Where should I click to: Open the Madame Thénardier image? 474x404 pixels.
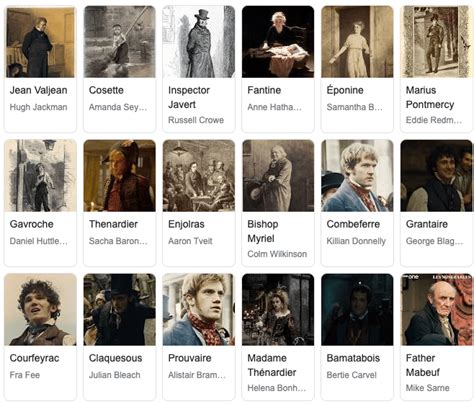pos(278,310)
